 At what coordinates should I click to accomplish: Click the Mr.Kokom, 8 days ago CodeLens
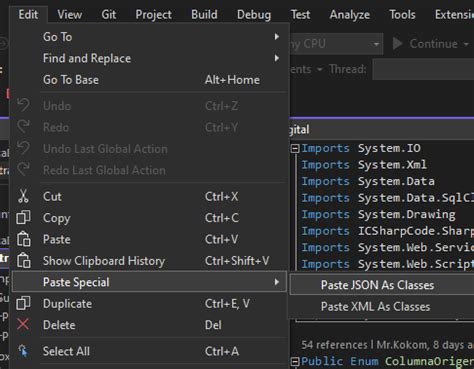pyautogui.click(x=425, y=345)
